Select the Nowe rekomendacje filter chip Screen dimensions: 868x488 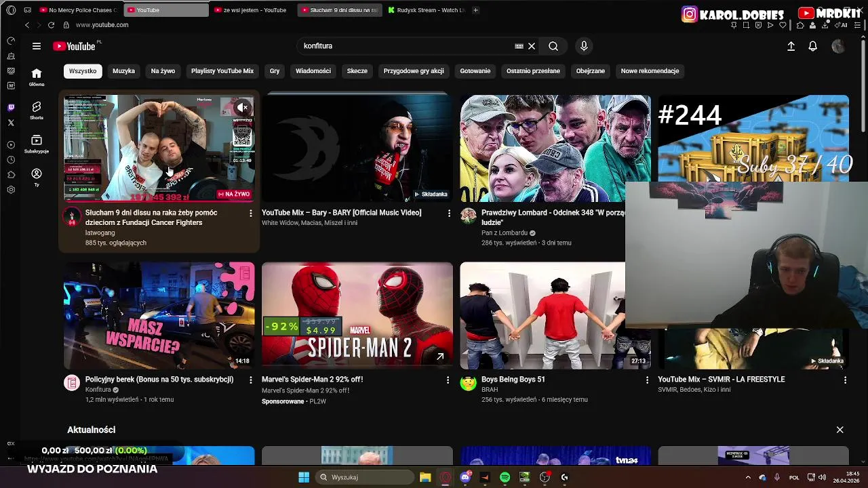pos(650,70)
